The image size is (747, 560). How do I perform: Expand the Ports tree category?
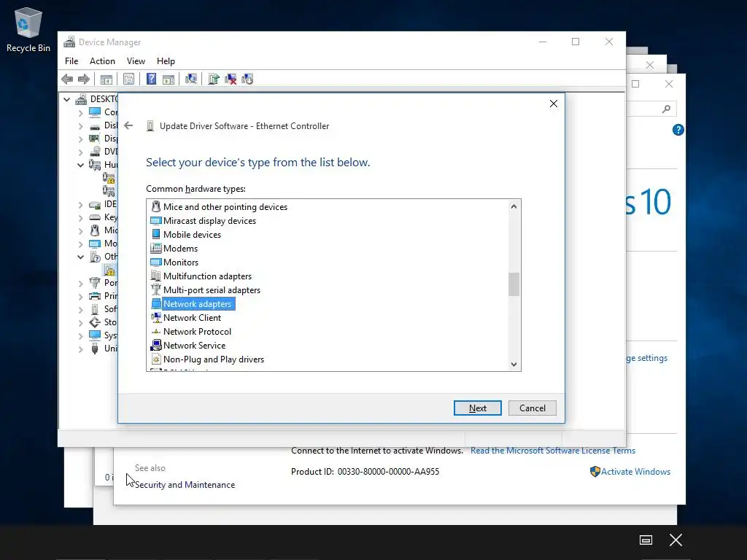(80, 284)
